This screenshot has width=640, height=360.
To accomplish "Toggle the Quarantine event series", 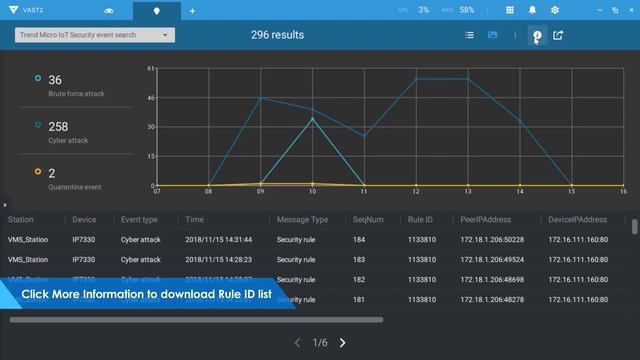I will tap(38, 171).
